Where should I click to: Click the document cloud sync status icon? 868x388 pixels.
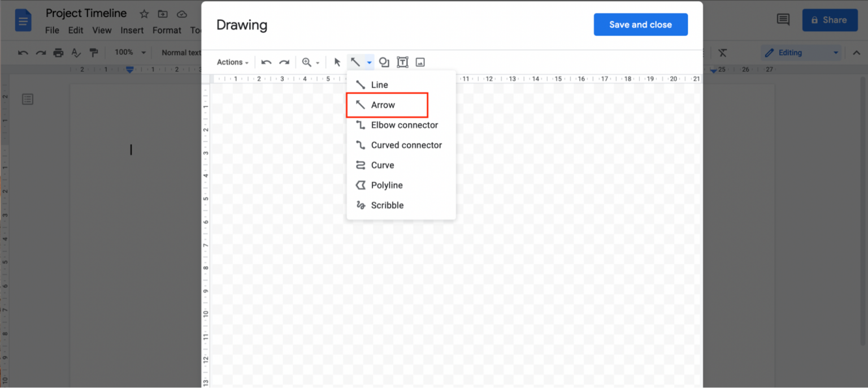pyautogui.click(x=181, y=14)
